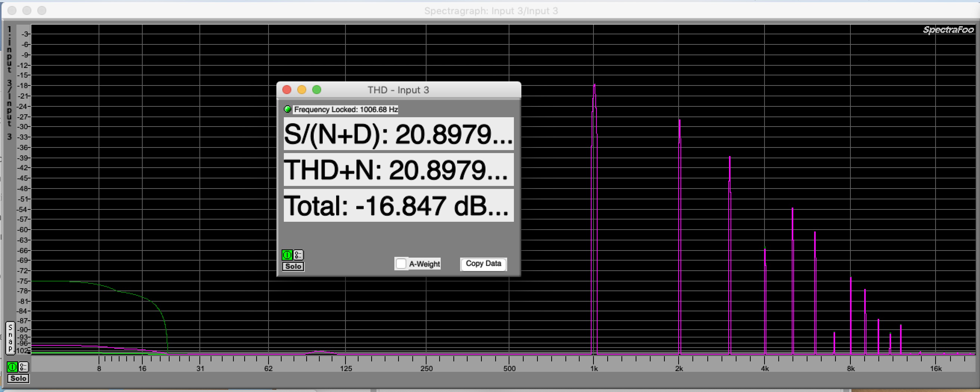
Task: Toggle THD window green power button
Action: pos(287,255)
